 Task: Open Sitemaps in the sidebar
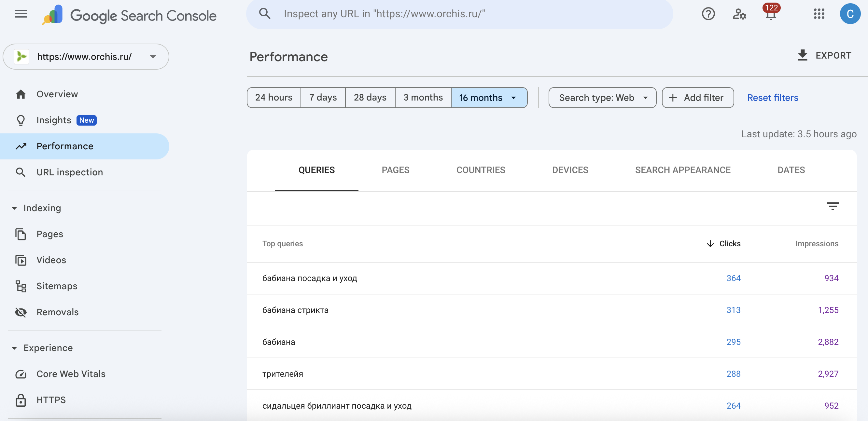[57, 286]
